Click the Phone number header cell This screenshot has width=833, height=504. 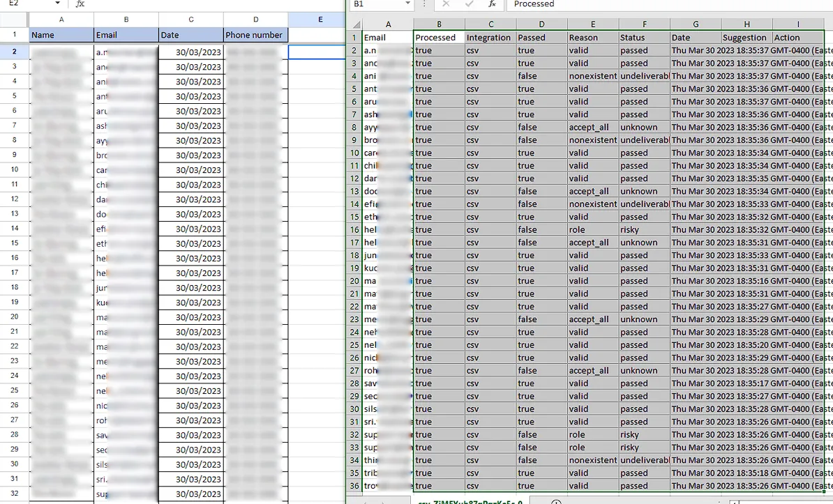pyautogui.click(x=255, y=35)
